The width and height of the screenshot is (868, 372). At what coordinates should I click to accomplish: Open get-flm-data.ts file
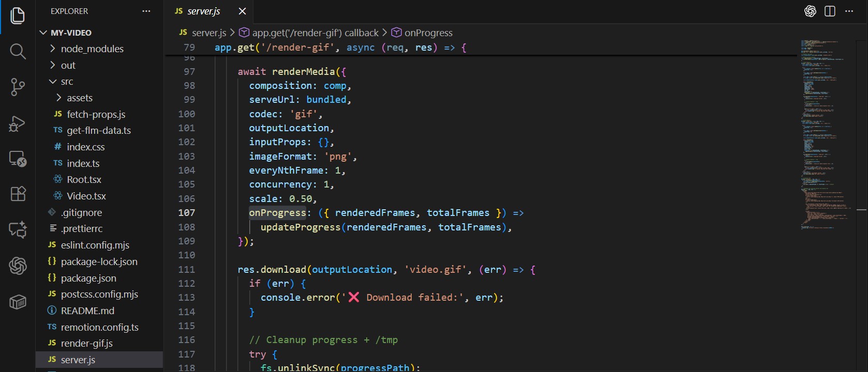click(99, 130)
